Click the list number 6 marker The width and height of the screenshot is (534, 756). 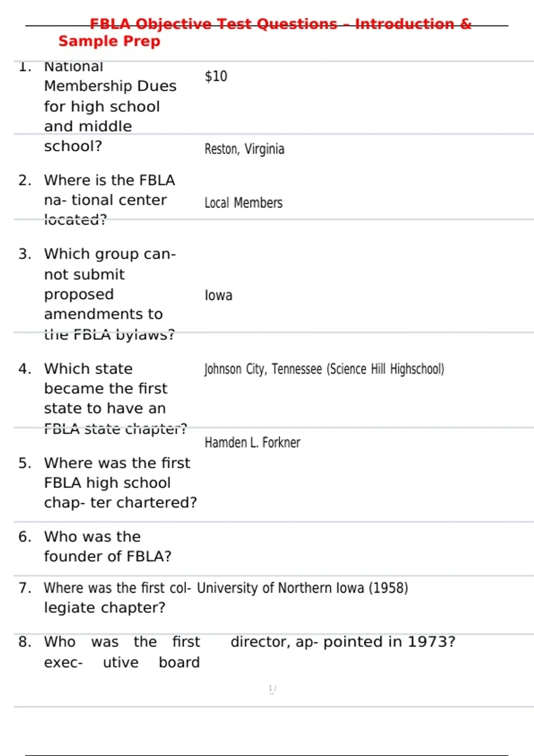tap(25, 537)
